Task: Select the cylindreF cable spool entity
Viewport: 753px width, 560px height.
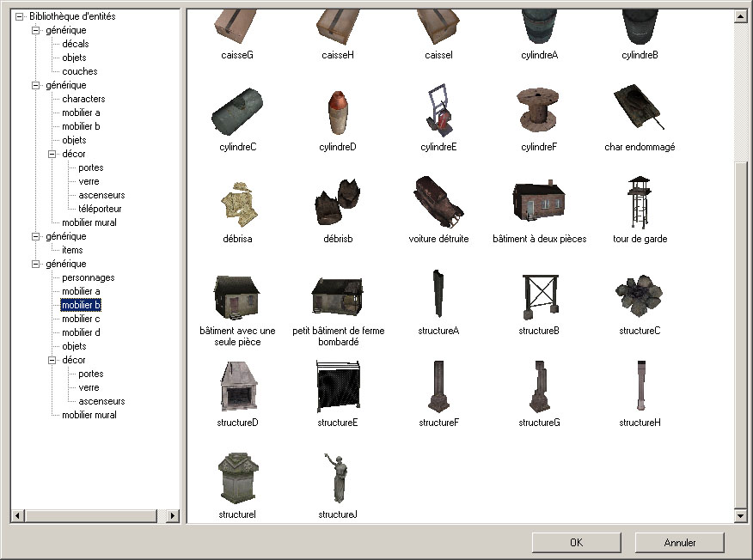Action: coord(539,119)
